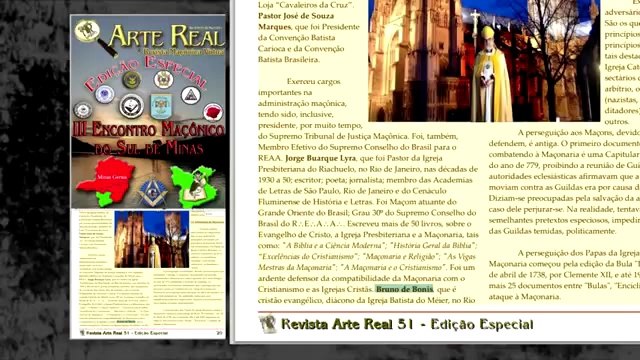Select the bold name Jorge Buarque Lyra
The width and height of the screenshot is (640, 360).
pos(320,158)
